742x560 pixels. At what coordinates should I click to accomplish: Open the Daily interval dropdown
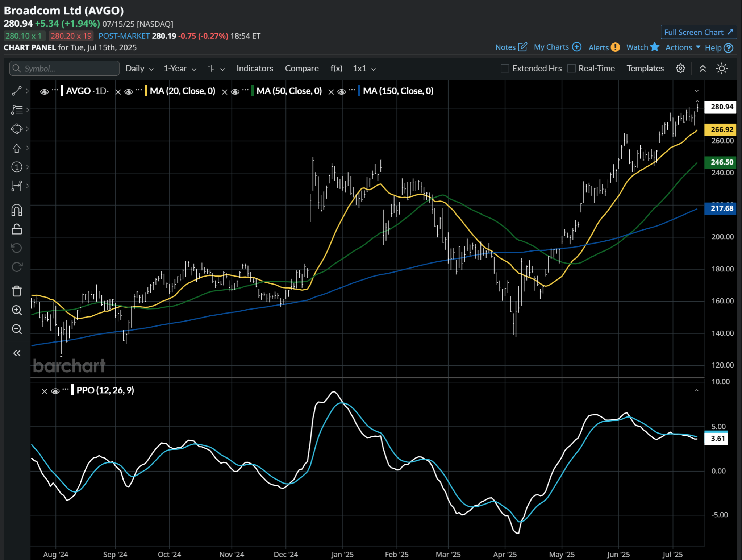click(139, 69)
